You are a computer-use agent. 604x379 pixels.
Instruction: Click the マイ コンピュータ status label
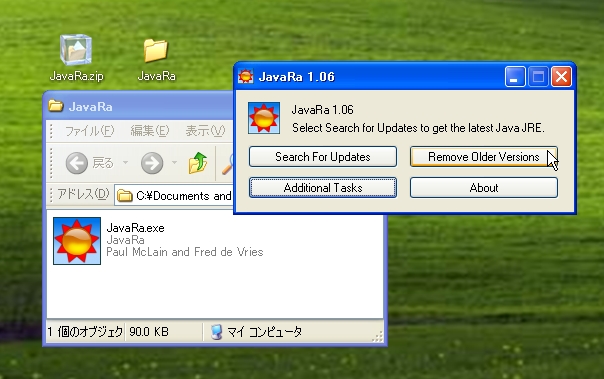click(x=265, y=332)
